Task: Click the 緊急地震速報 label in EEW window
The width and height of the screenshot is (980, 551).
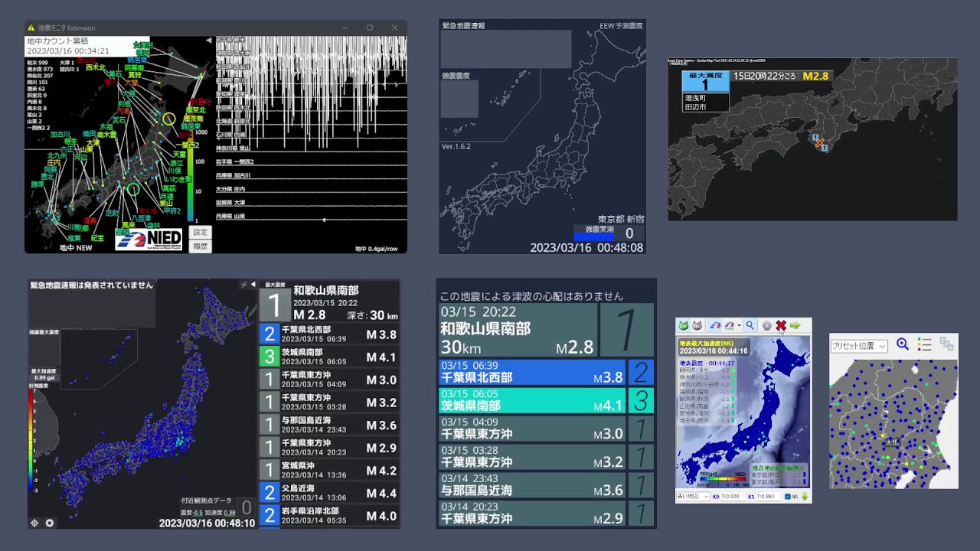Action: click(x=463, y=25)
